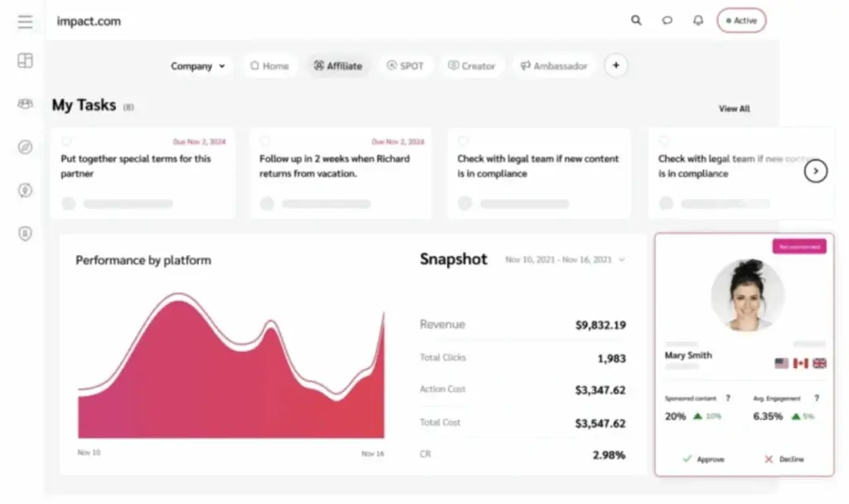This screenshot has height=504, width=849.
Task: Open the partners people icon in the sidebar
Action: point(25,104)
